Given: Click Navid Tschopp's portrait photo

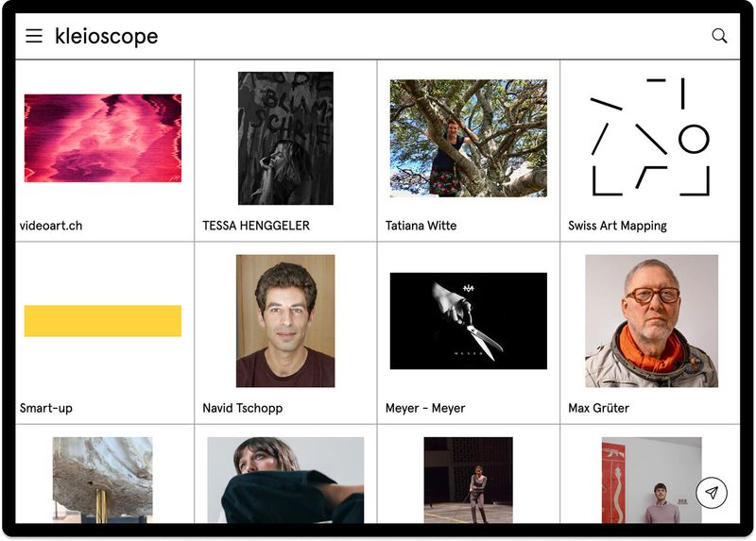Looking at the screenshot, I should [285, 321].
